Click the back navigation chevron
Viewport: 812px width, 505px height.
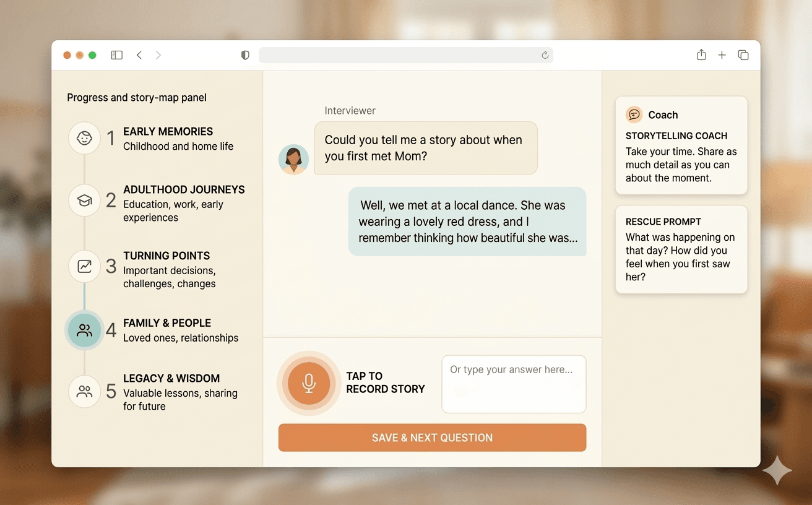139,54
